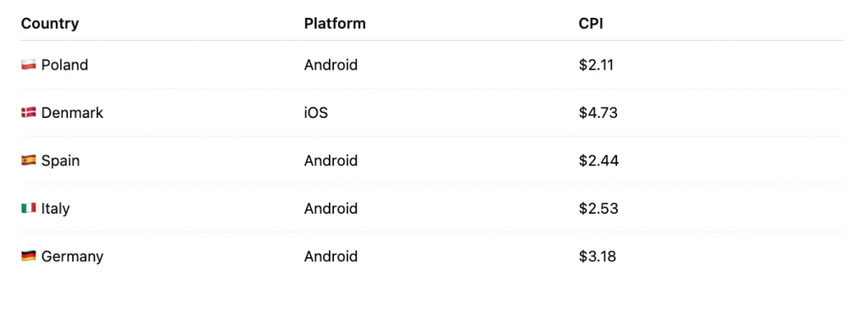Click the Germany country name
The image size is (868, 313).
pyautogui.click(x=73, y=257)
